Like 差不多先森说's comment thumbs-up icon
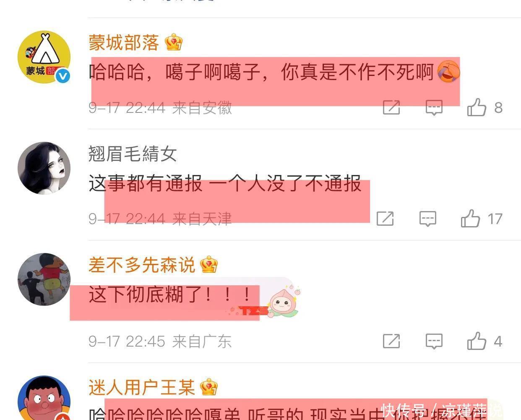This screenshot has width=521, height=420. coord(477,341)
